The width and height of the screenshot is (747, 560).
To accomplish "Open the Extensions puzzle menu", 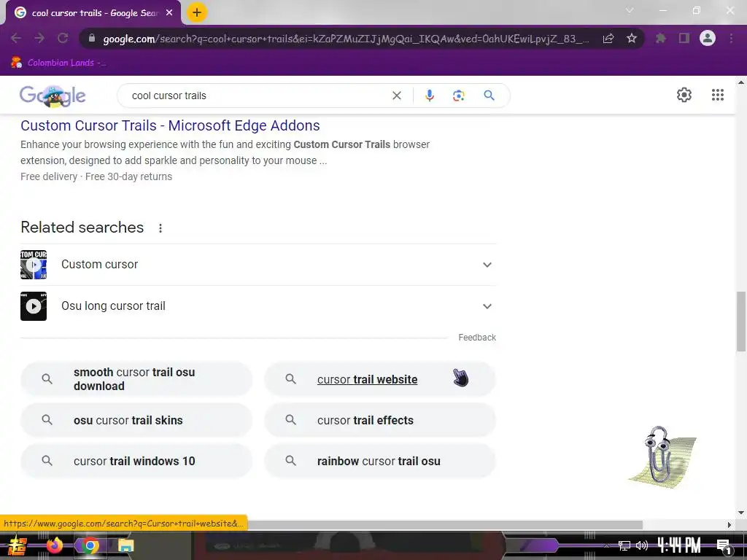I will click(661, 38).
